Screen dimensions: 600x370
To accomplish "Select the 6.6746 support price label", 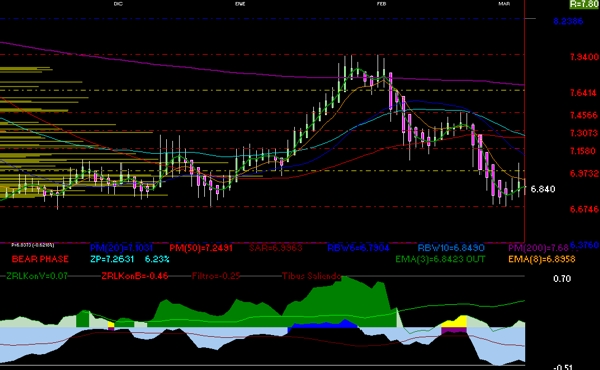I will click(584, 209).
